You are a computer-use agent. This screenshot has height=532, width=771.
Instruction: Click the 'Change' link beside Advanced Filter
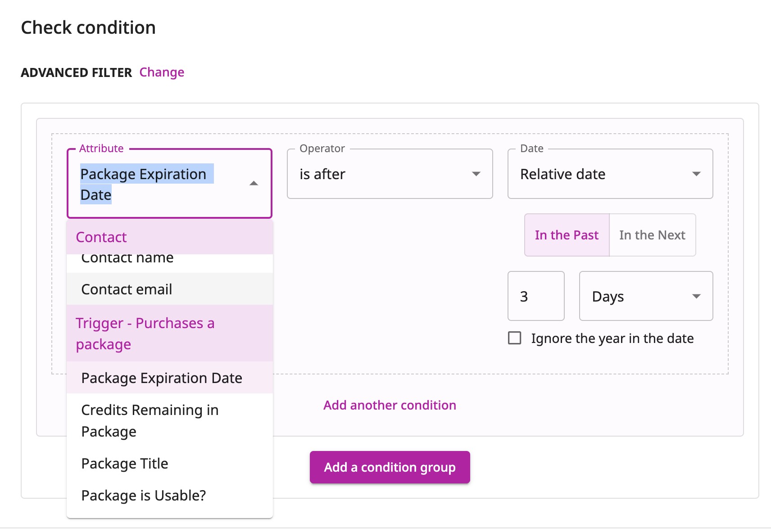point(162,72)
